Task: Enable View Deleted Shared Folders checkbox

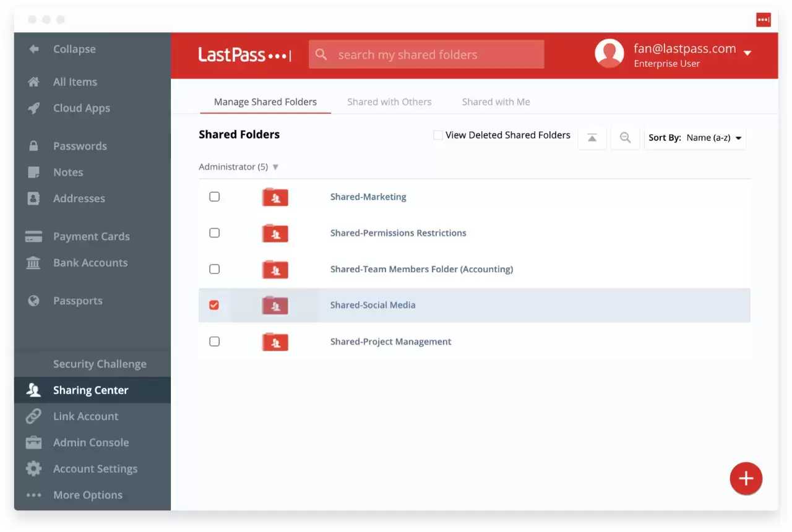Action: tap(438, 135)
